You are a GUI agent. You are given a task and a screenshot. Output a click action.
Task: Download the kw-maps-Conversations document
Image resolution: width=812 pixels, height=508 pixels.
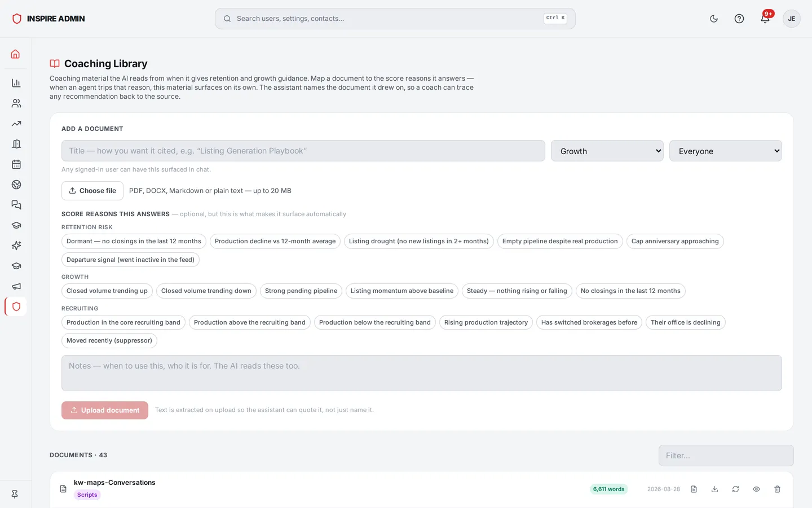714,489
